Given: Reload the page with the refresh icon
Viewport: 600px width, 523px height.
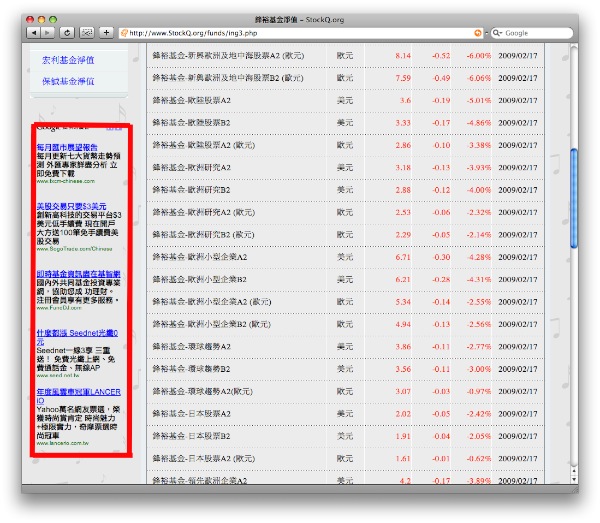Looking at the screenshot, I should pos(68,33).
